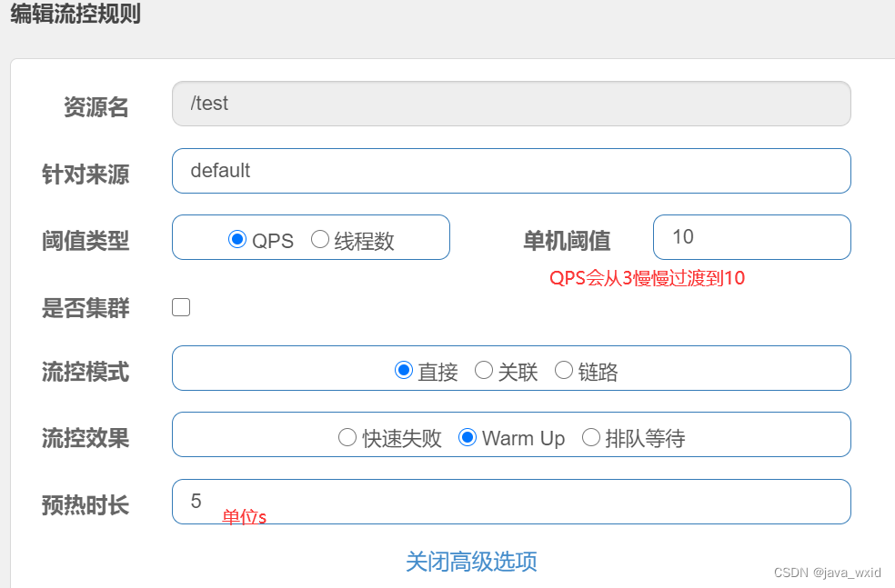Screen dimensions: 895x588
Task: Click the 单机阈值 value input showing 10
Action: point(751,237)
